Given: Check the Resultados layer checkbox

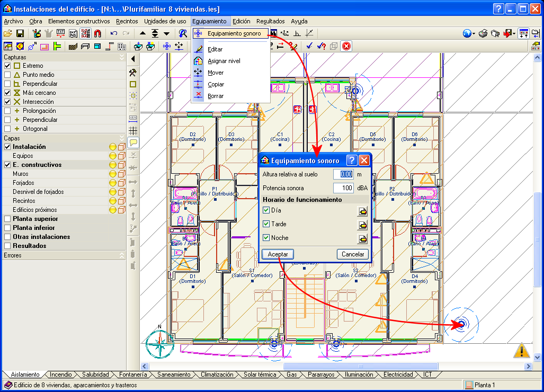Looking at the screenshot, I should (x=7, y=246).
